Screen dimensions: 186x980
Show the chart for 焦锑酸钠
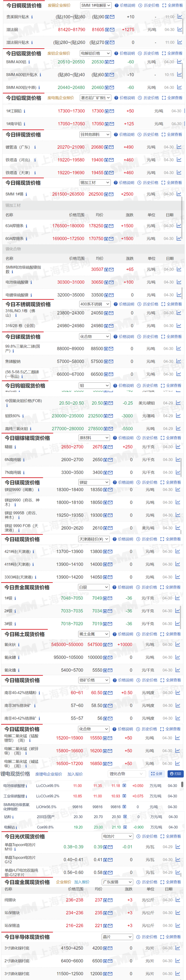[x=179, y=361]
